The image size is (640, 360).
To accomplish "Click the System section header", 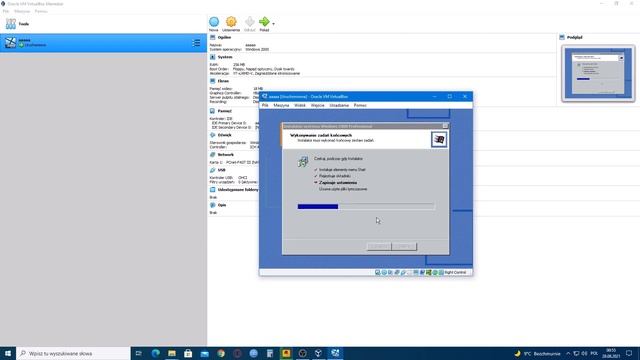I will [x=225, y=57].
